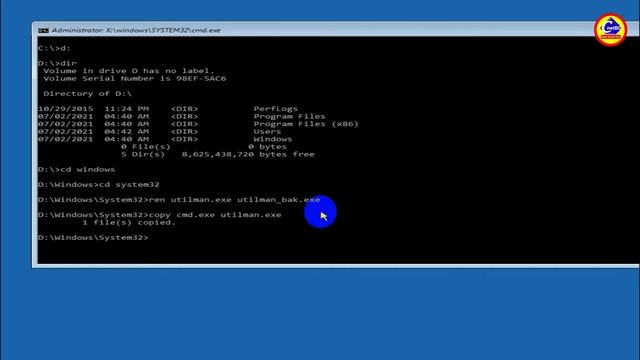Click the 'cd windows' command line
640x360 pixels.
pos(76,169)
